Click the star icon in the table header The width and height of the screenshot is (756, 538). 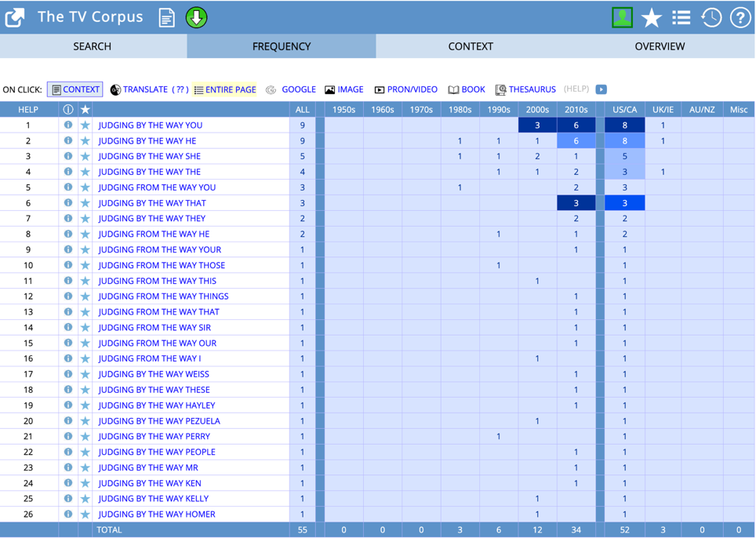[x=85, y=110]
